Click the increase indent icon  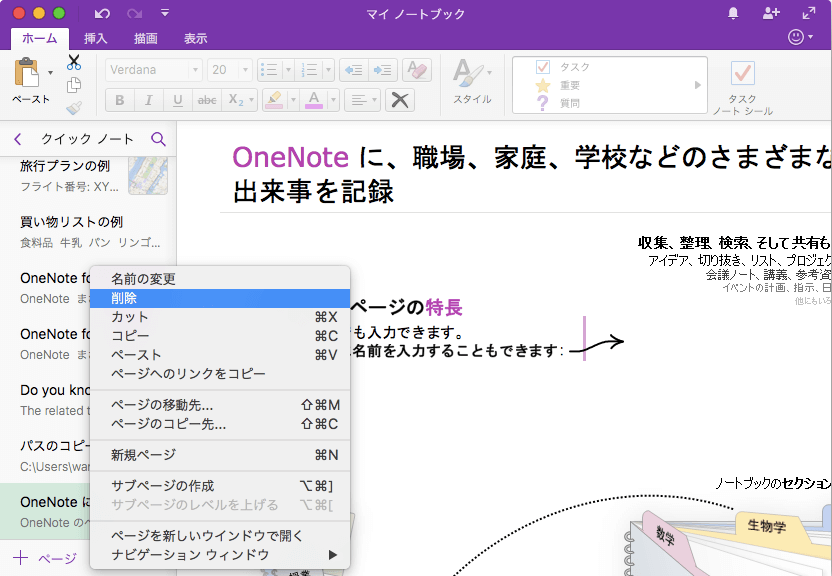point(383,69)
